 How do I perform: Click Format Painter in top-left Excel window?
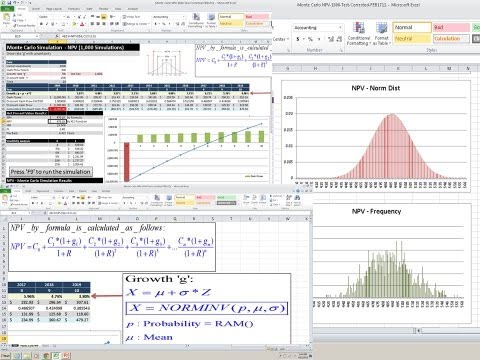pos(24,26)
